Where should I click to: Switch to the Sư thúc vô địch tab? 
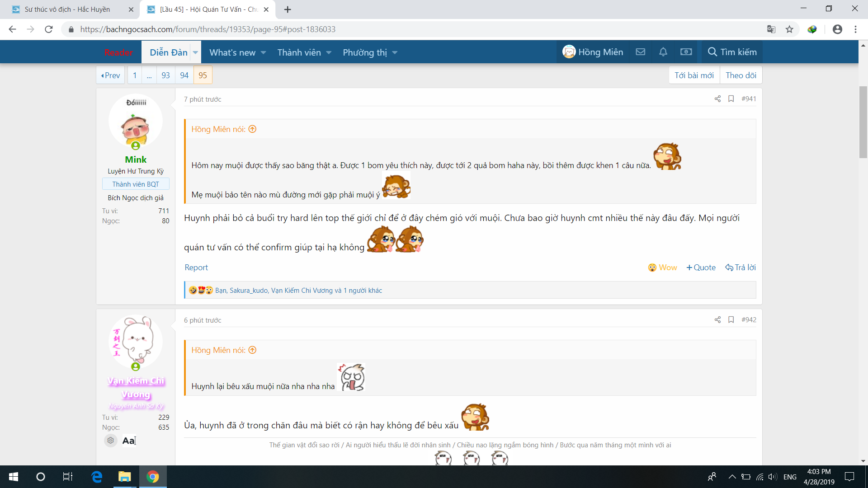(x=68, y=9)
